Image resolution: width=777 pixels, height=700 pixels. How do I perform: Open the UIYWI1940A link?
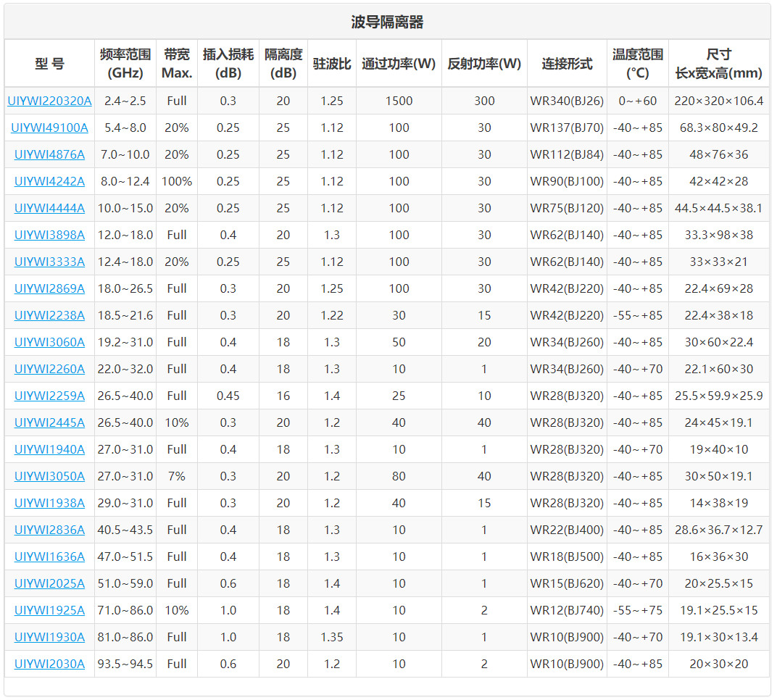click(x=49, y=449)
